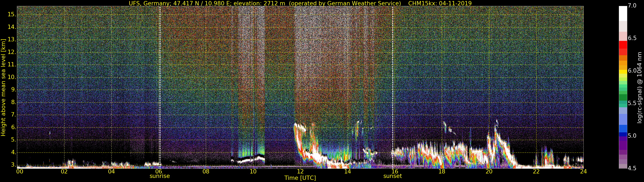Pick the white segment at the top of the colorbar
The width and height of the screenshot is (644, 182).
point(623,13)
